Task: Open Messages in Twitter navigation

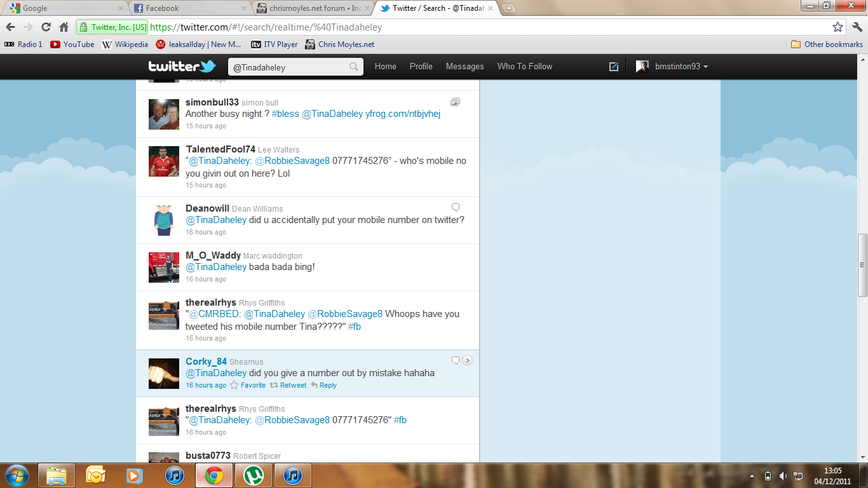Action: (465, 67)
